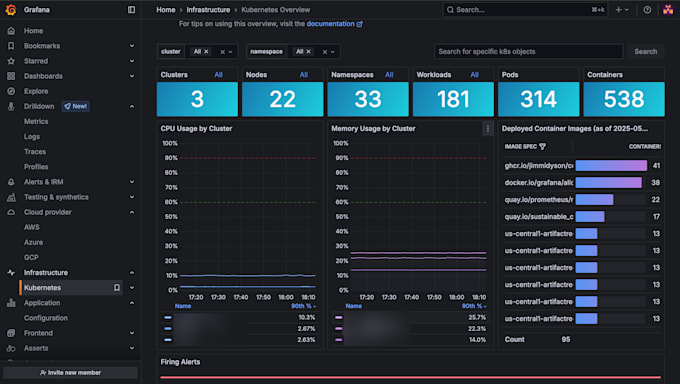Viewport: 680px width, 384px height.
Task: Open the documentation link
Action: [x=330, y=24]
